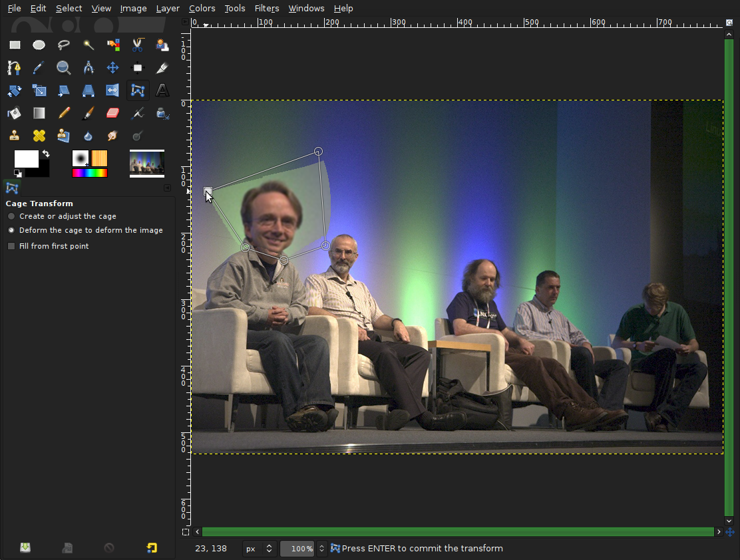Image resolution: width=740 pixels, height=560 pixels.
Task: Click the active image thumbnail in toolbox
Action: [x=147, y=163]
